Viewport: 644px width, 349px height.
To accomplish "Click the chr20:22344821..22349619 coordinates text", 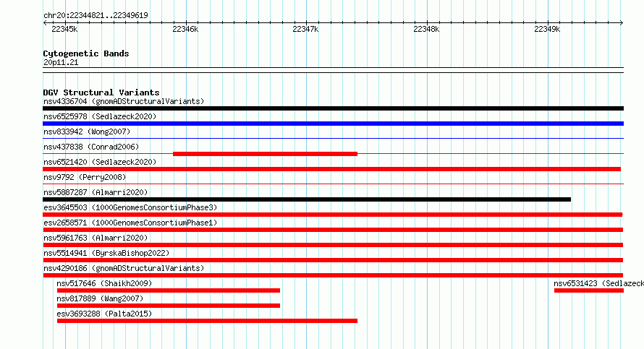I will click(x=96, y=15).
